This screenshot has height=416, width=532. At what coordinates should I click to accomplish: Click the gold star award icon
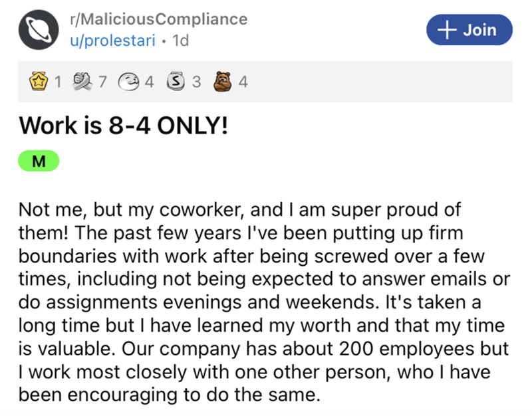[40, 82]
